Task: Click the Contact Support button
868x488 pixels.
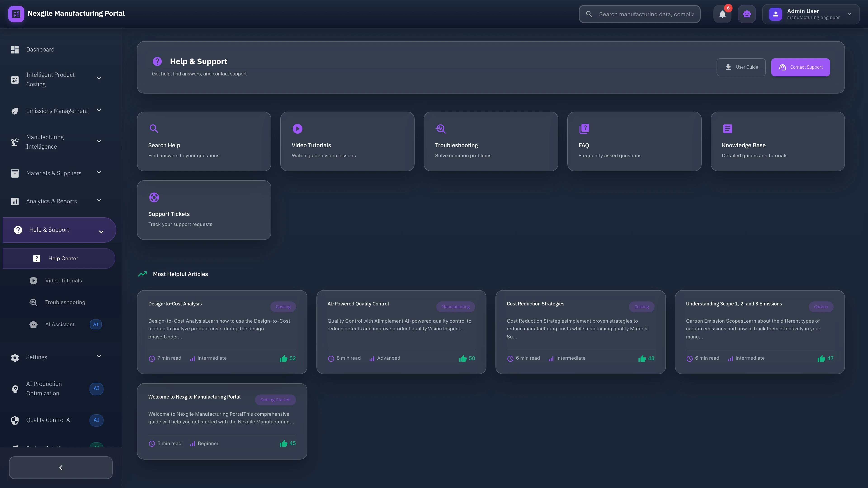Action: click(x=800, y=67)
